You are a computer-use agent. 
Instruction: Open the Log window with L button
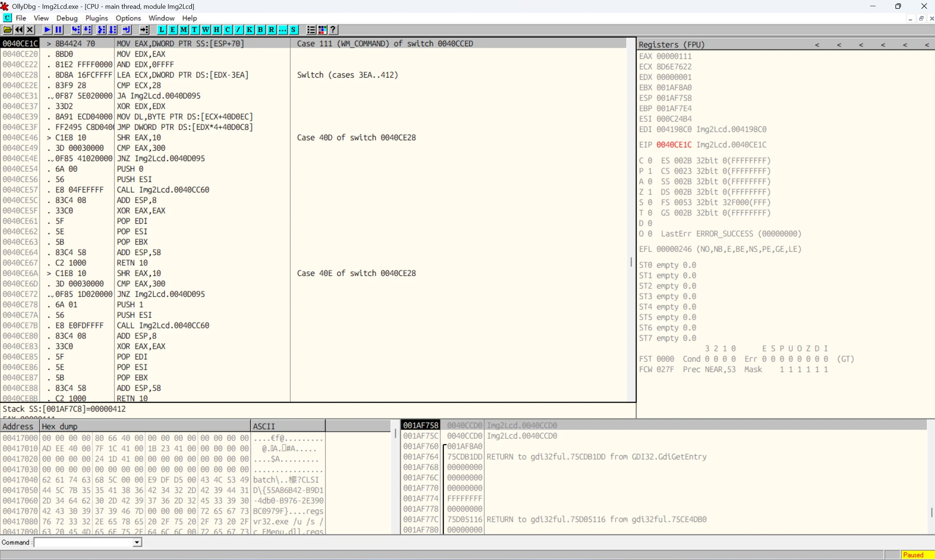click(x=162, y=30)
